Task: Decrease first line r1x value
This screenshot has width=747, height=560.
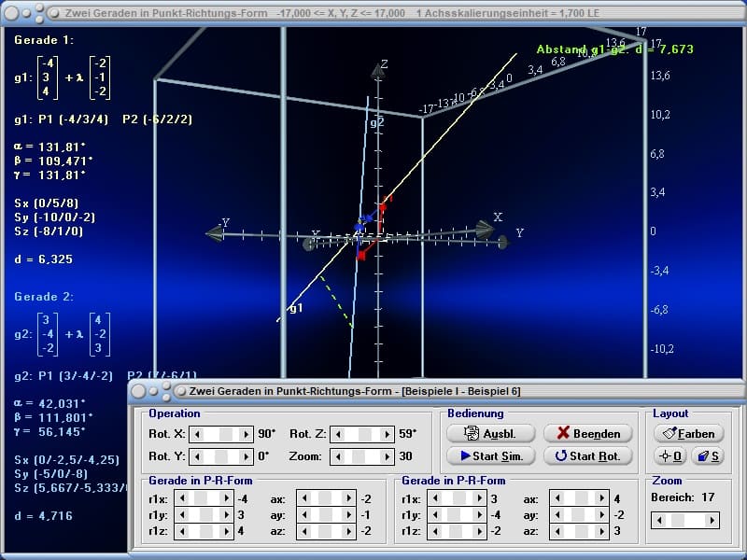Action: pyautogui.click(x=182, y=498)
